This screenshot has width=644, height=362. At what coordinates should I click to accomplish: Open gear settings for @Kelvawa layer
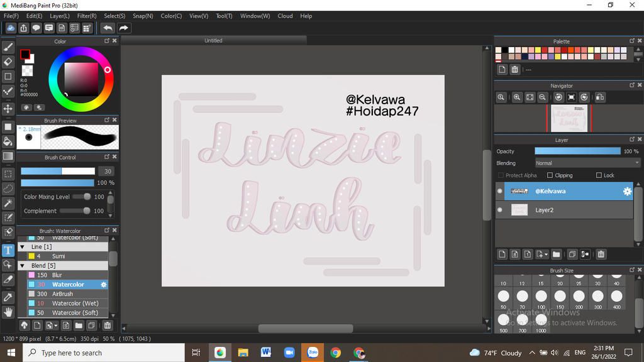pos(627,191)
